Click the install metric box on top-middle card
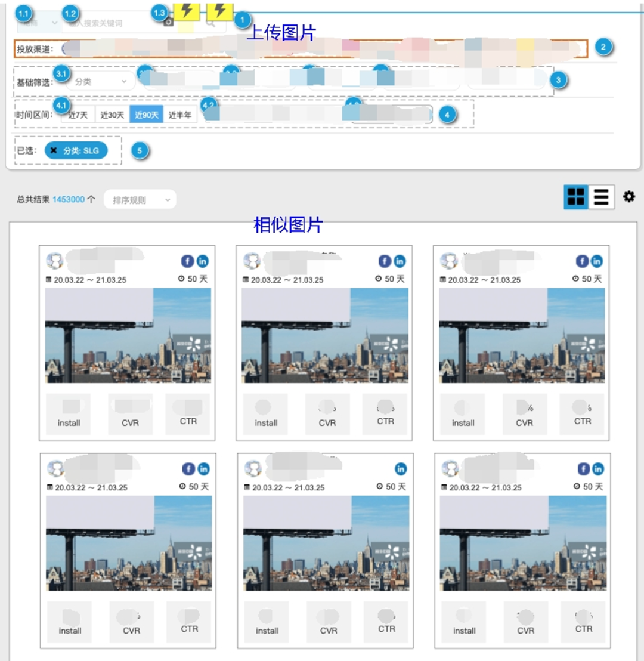Screen dimensions: 644x661 (265, 414)
